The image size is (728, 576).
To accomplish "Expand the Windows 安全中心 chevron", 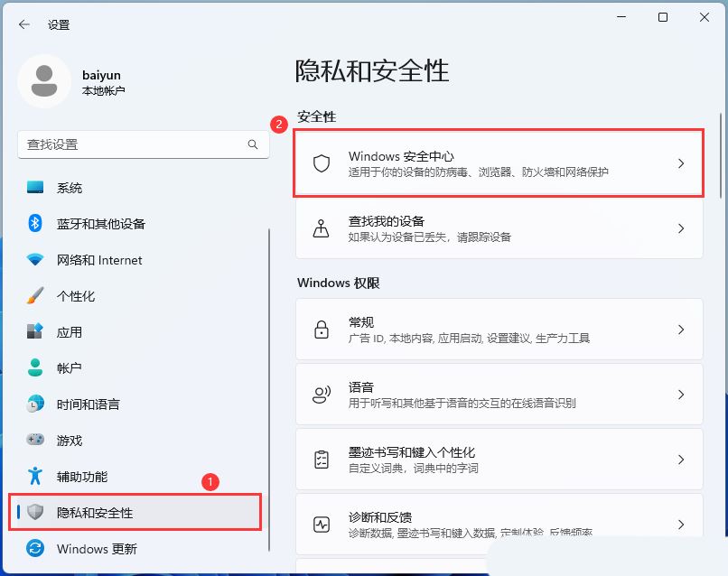I will (681, 163).
